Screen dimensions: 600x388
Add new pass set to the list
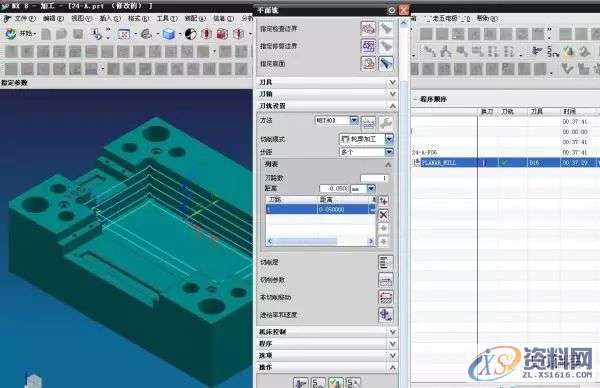[383, 201]
